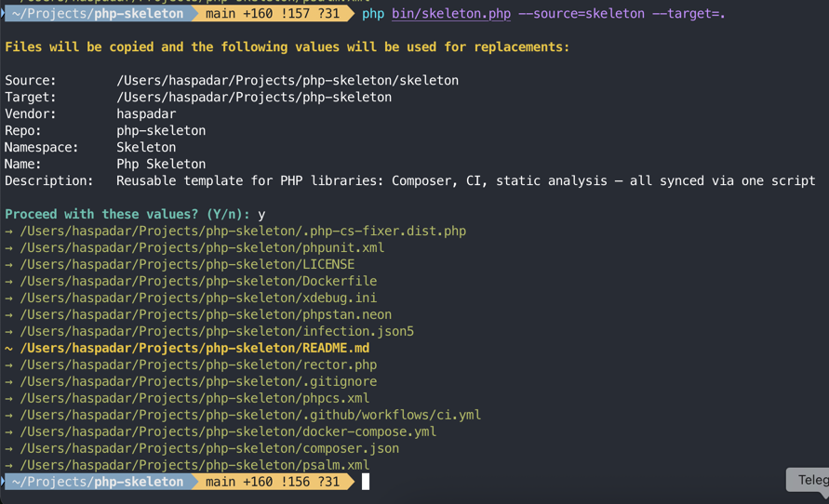Open the Dockerfile path

point(198,282)
